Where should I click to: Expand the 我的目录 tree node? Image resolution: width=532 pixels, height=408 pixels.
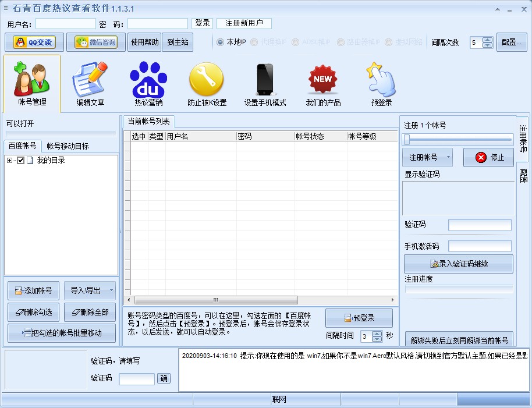pyautogui.click(x=9, y=161)
